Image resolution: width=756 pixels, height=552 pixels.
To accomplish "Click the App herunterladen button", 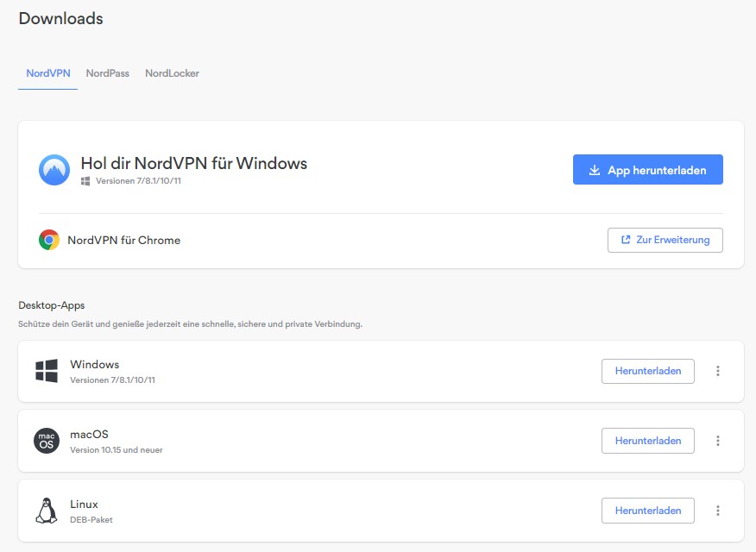I will click(x=648, y=170).
